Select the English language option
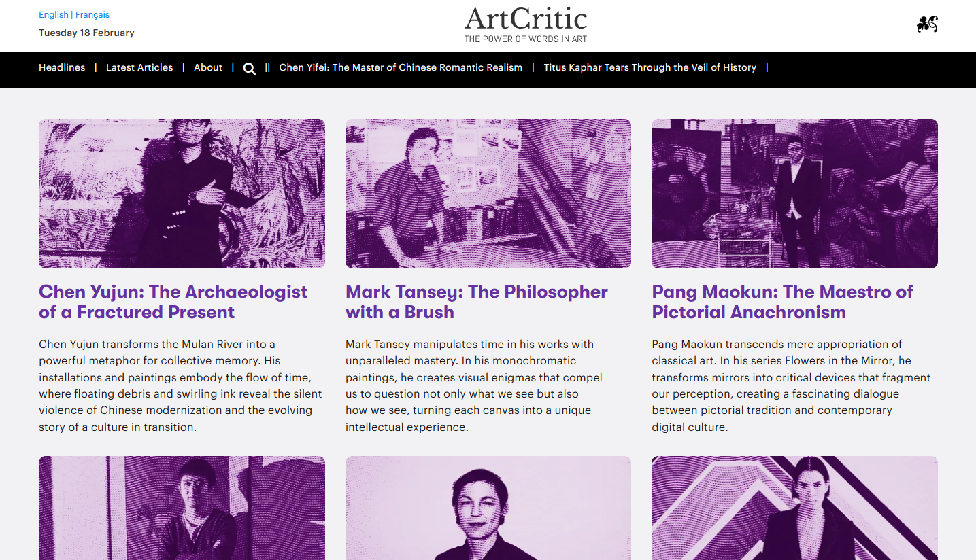The height and width of the screenshot is (560, 976). [54, 14]
